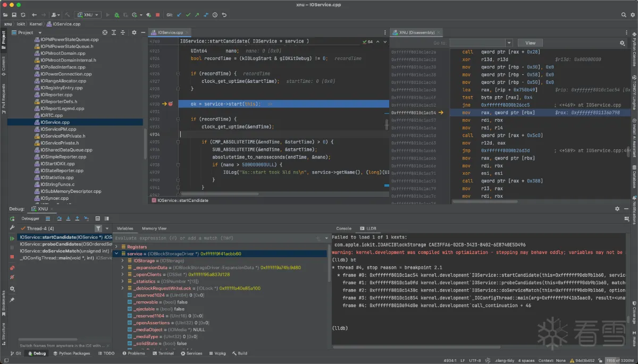Click the View Breakpoints icon
This screenshot has width=638, height=364.
point(12,267)
